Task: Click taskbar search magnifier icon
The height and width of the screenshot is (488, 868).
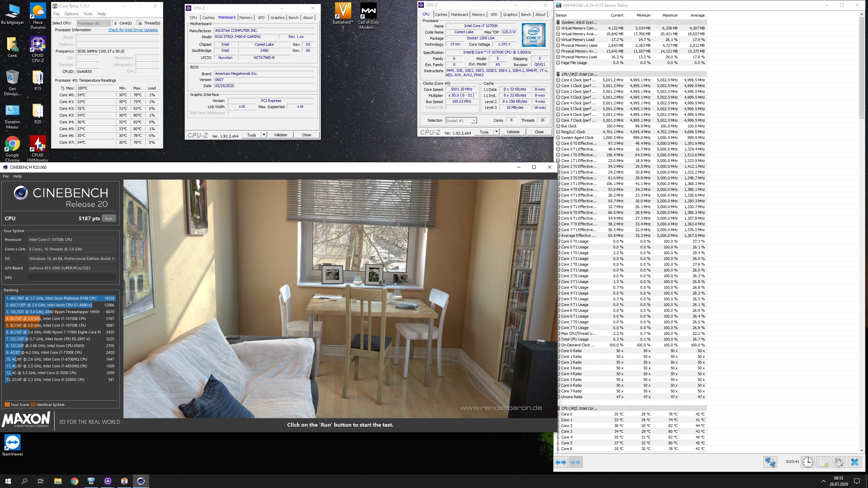Action: pyautogui.click(x=24, y=481)
